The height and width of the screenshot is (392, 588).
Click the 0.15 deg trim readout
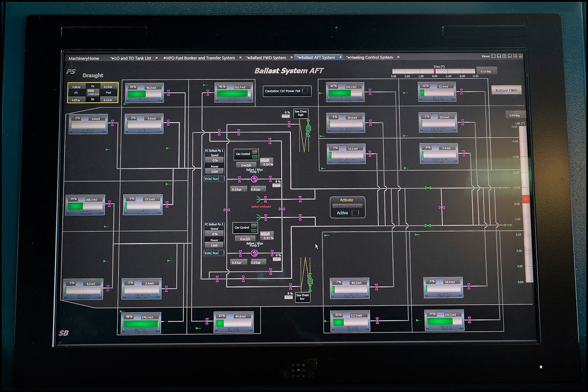pyautogui.click(x=486, y=71)
